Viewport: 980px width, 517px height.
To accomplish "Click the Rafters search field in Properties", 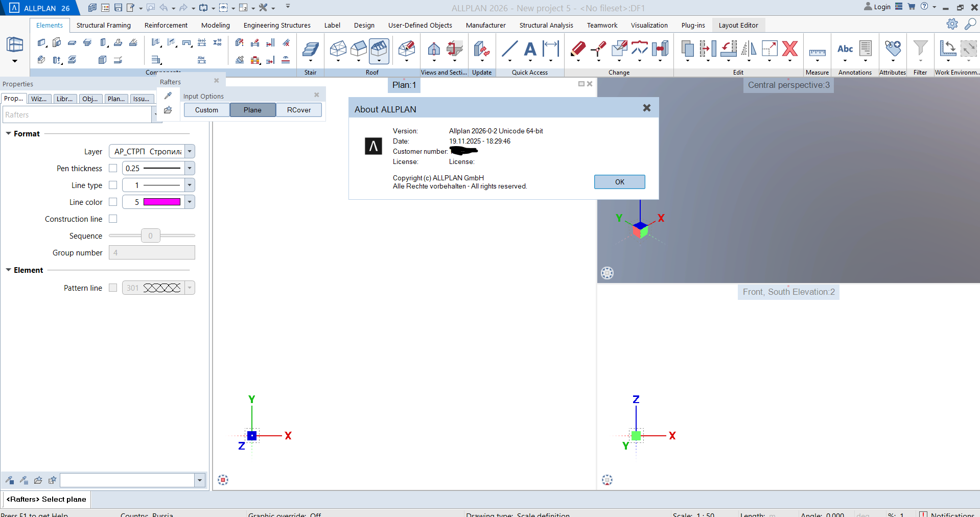I will (x=77, y=115).
